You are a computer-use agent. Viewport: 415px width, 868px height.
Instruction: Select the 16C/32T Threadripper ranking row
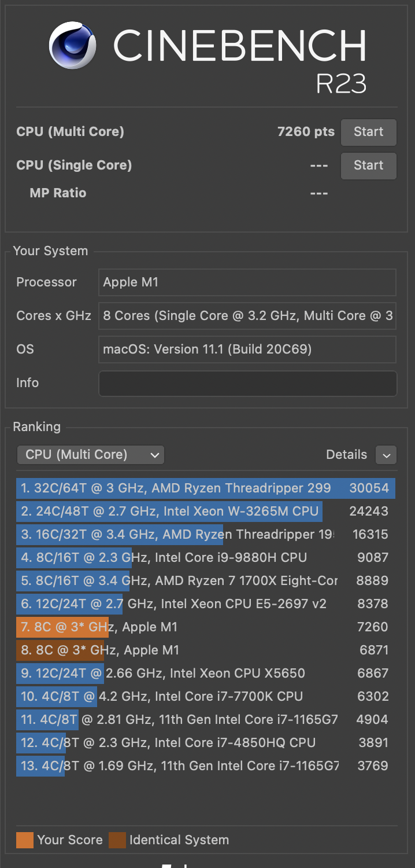(206, 534)
